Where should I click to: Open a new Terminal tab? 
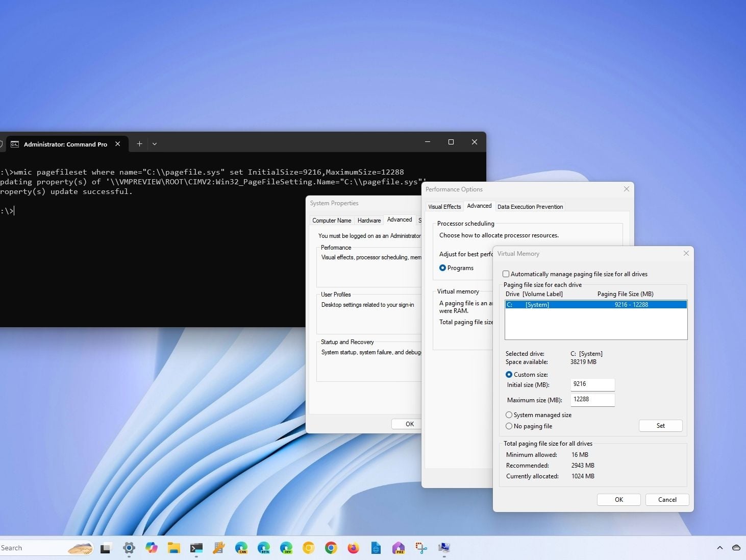coord(139,144)
